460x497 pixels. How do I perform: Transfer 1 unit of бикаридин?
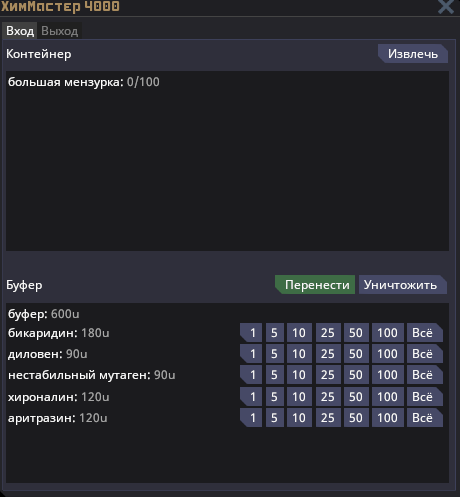click(251, 333)
